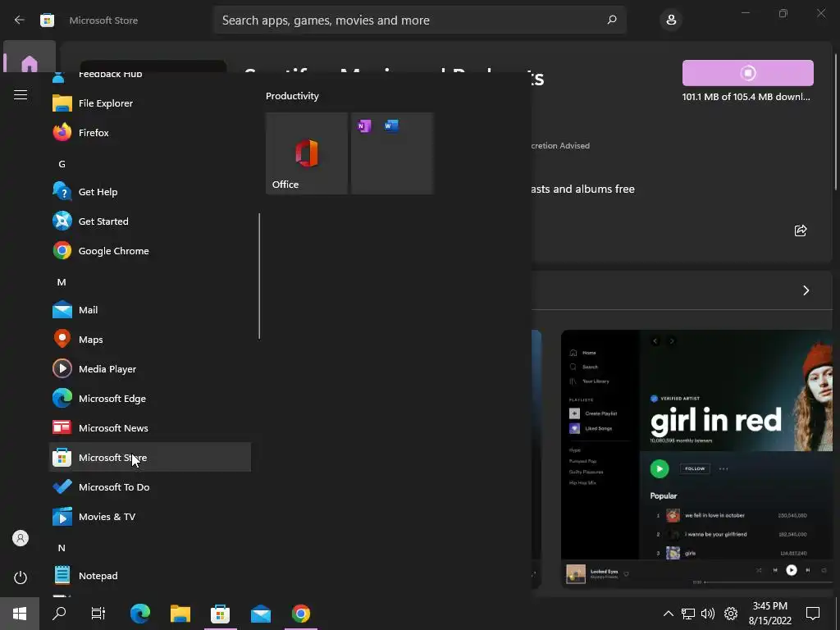Open Feedback Hub at top of list

(x=150, y=76)
